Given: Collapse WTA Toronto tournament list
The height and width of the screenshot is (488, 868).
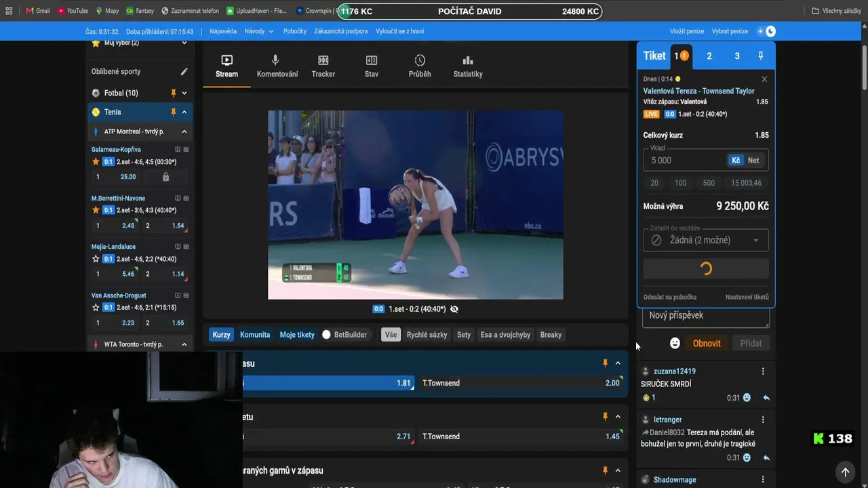Looking at the screenshot, I should (x=184, y=344).
